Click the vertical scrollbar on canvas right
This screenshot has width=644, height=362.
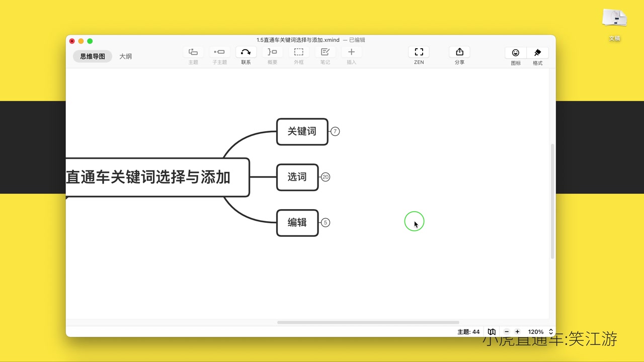coord(552,201)
